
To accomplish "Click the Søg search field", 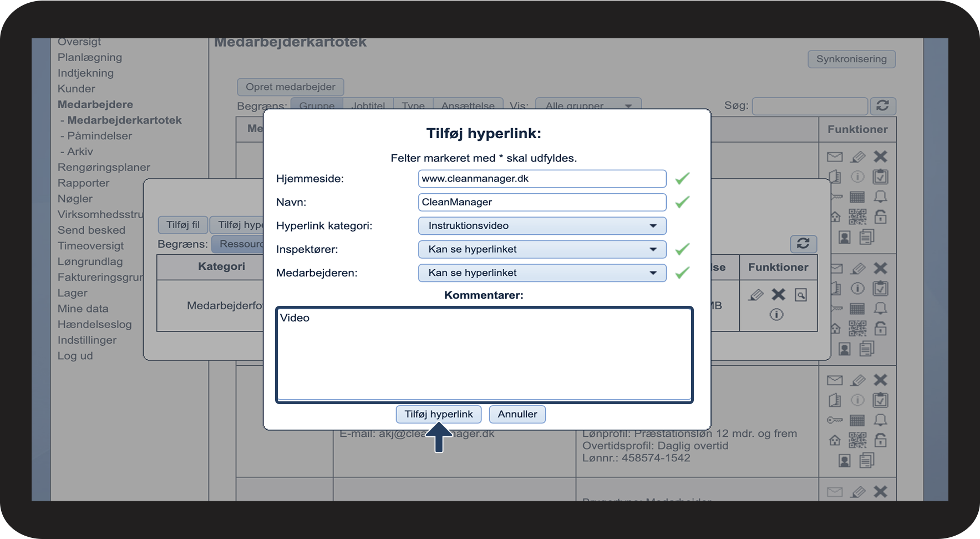I will coord(810,105).
